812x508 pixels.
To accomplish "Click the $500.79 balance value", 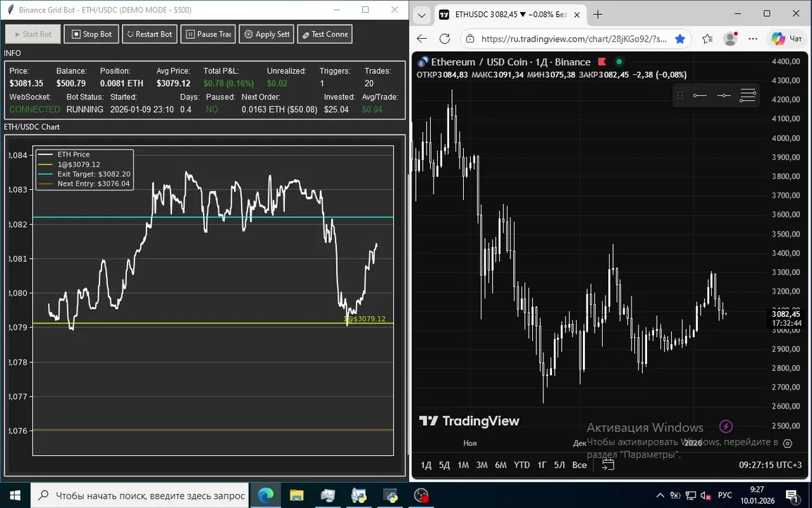I will coord(71,83).
